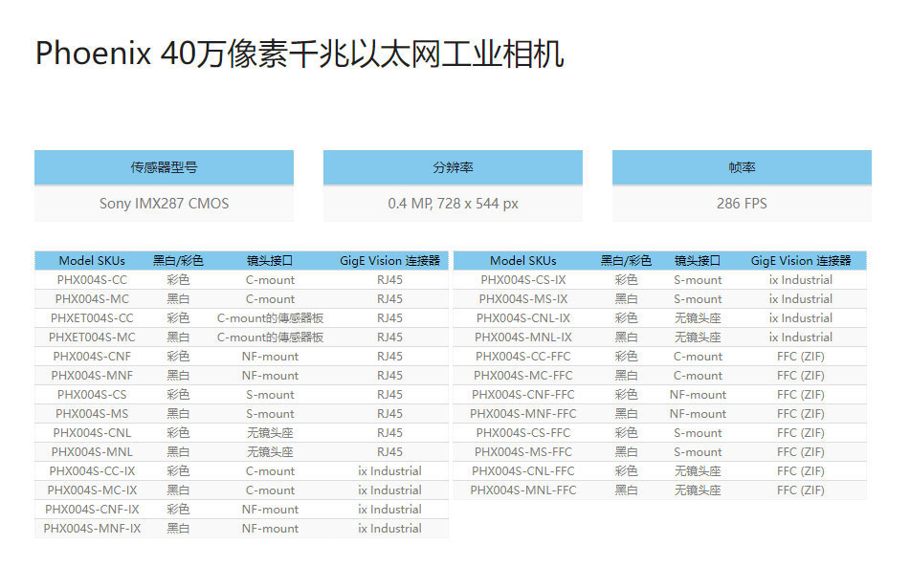Viewport: 910px width, 588px height.
Task: Click the PHX004S-CNL-IX model SKU
Action: [x=523, y=318]
